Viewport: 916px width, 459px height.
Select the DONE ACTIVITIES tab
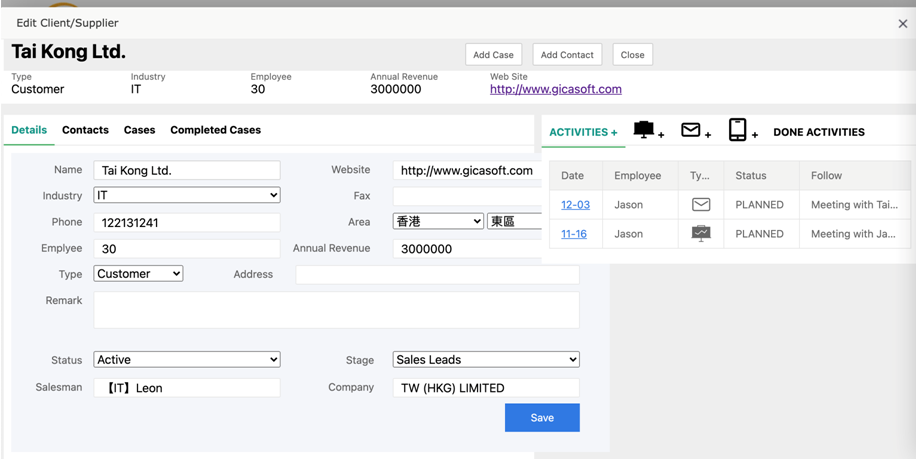pyautogui.click(x=818, y=132)
